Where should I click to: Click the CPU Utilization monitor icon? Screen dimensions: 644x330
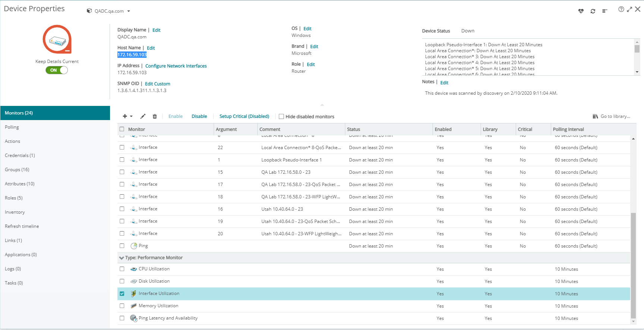[x=133, y=269]
